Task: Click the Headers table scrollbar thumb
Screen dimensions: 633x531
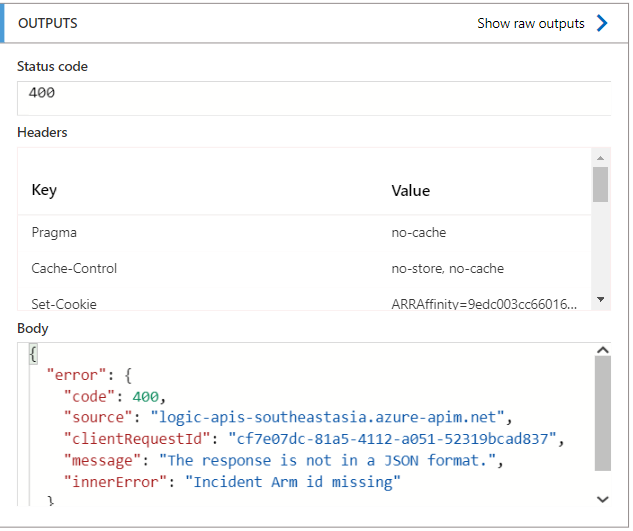Action: click(x=600, y=184)
